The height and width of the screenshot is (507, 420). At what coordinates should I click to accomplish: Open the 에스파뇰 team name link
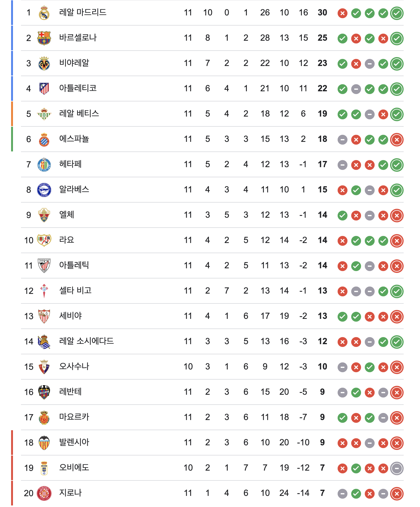[74, 139]
